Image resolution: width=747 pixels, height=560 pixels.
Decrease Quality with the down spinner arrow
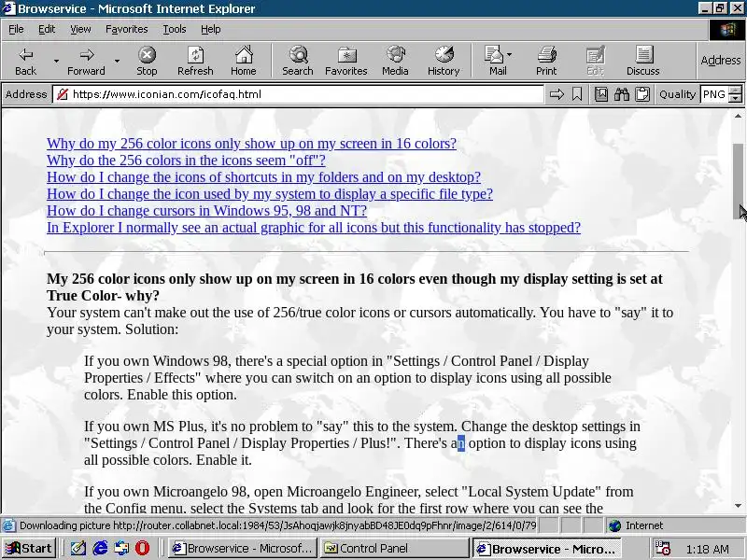coord(737,99)
